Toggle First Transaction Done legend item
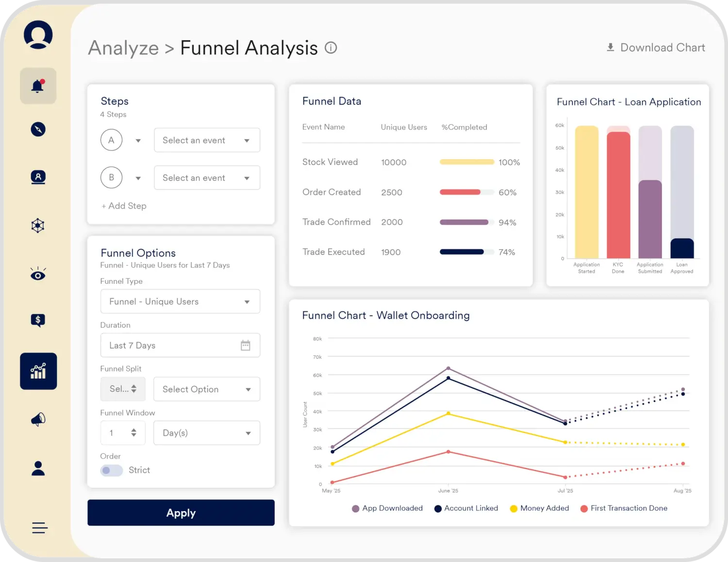This screenshot has width=728, height=562. [x=624, y=508]
